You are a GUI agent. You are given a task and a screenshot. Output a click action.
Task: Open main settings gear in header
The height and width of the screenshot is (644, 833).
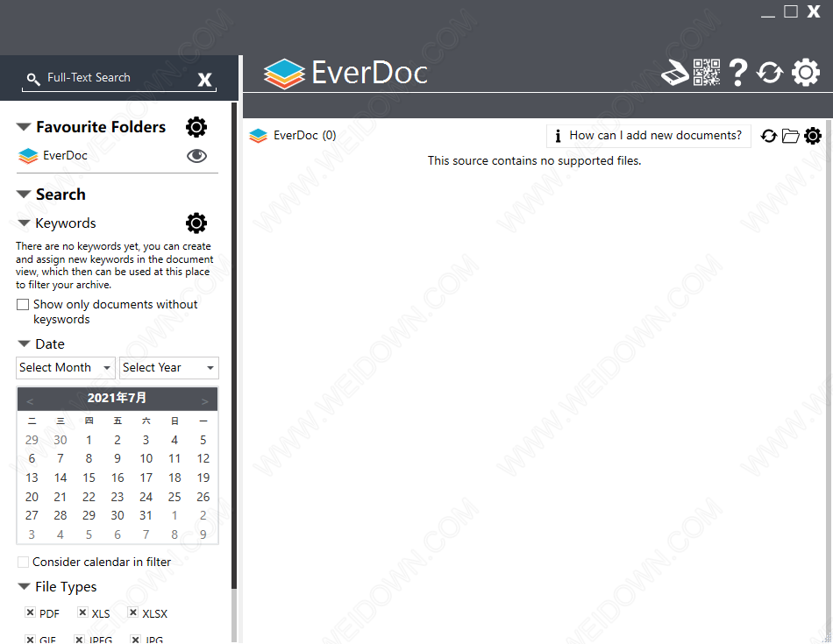click(806, 72)
